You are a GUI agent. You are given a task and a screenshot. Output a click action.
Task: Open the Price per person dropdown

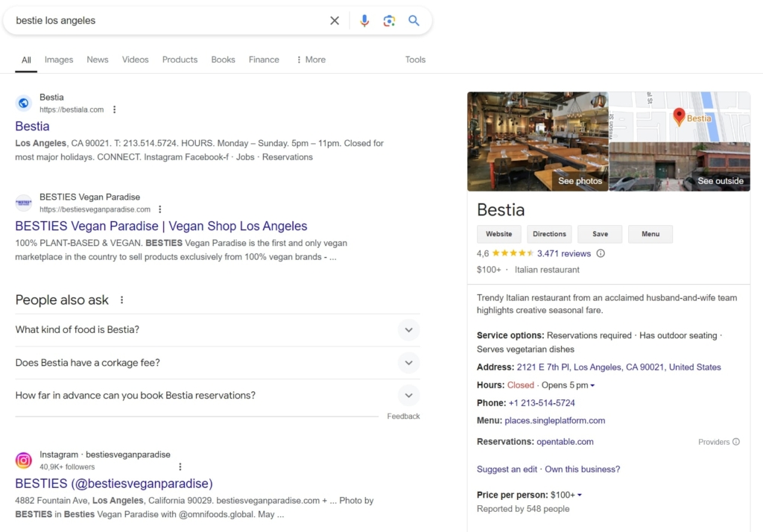click(580, 494)
